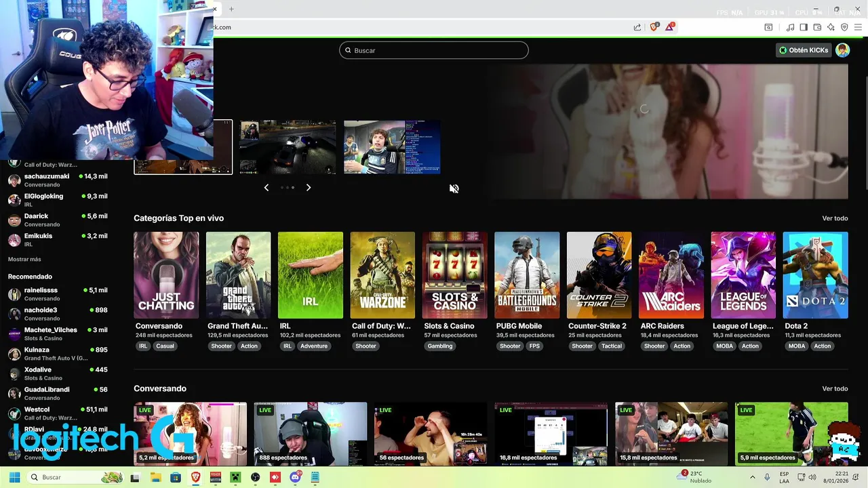The image size is (868, 488).
Task: Open GuadaLibrandi recommended channel
Action: (58, 393)
